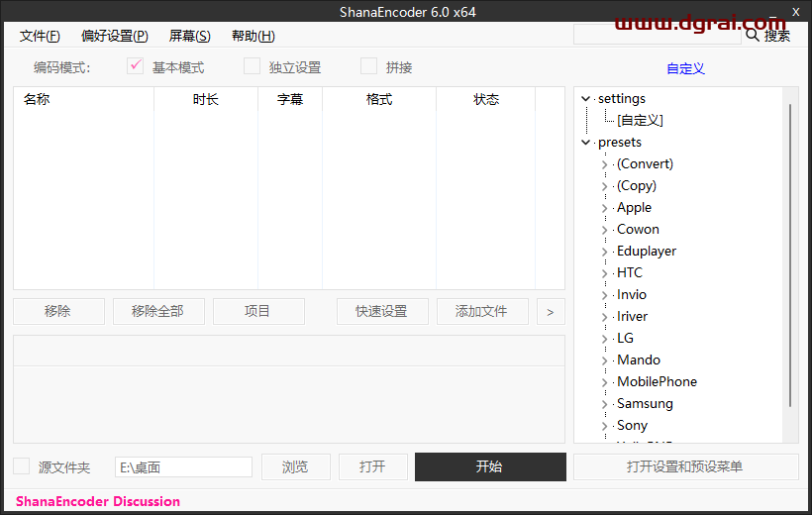812x515 pixels.
Task: Open the 帮助(H) menu
Action: coord(254,36)
